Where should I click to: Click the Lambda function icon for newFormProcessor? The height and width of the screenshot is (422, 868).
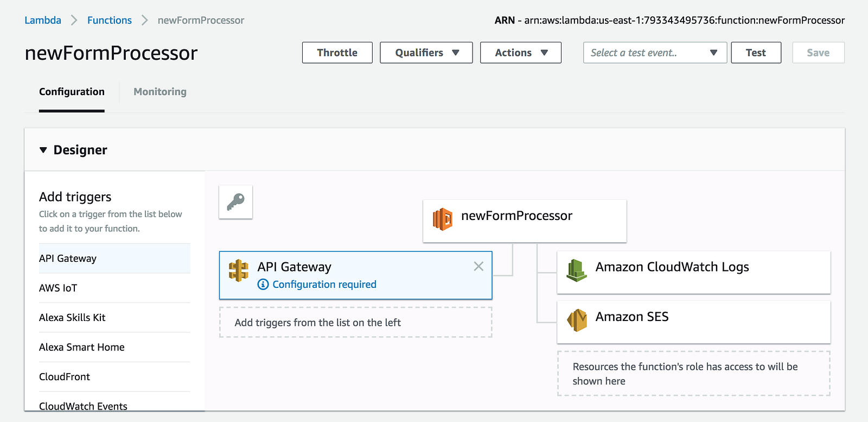coord(443,219)
